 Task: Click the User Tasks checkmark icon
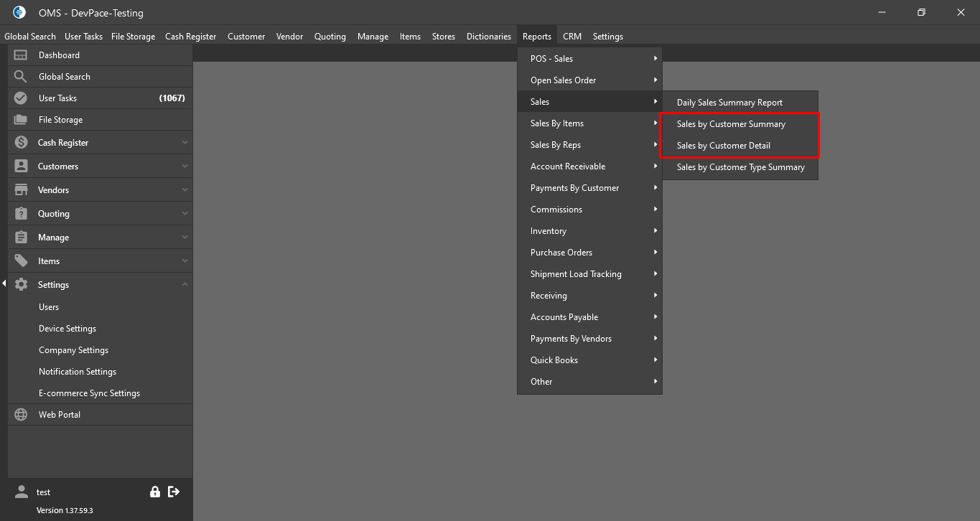21,98
